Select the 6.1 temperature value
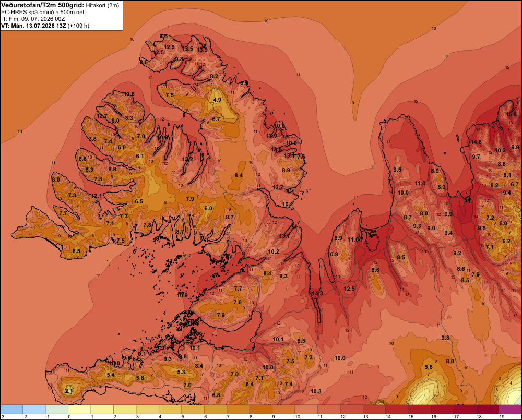Screen dimensions: 522x420 [140, 156]
